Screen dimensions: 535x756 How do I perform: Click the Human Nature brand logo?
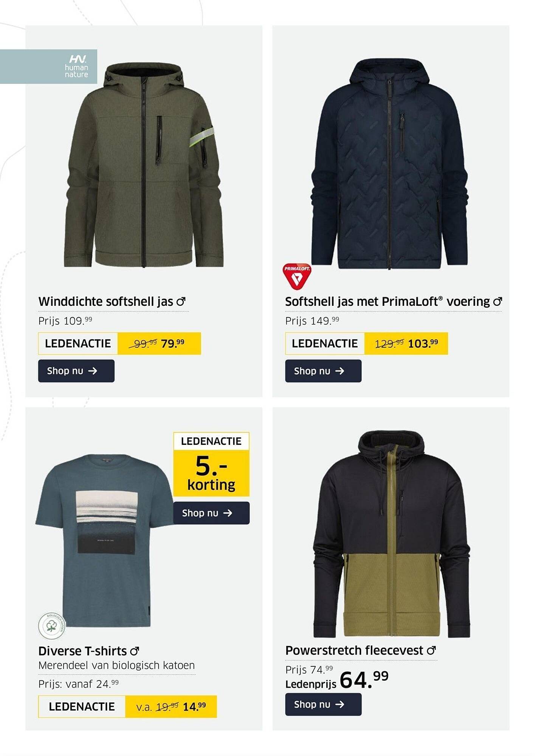coord(76,67)
